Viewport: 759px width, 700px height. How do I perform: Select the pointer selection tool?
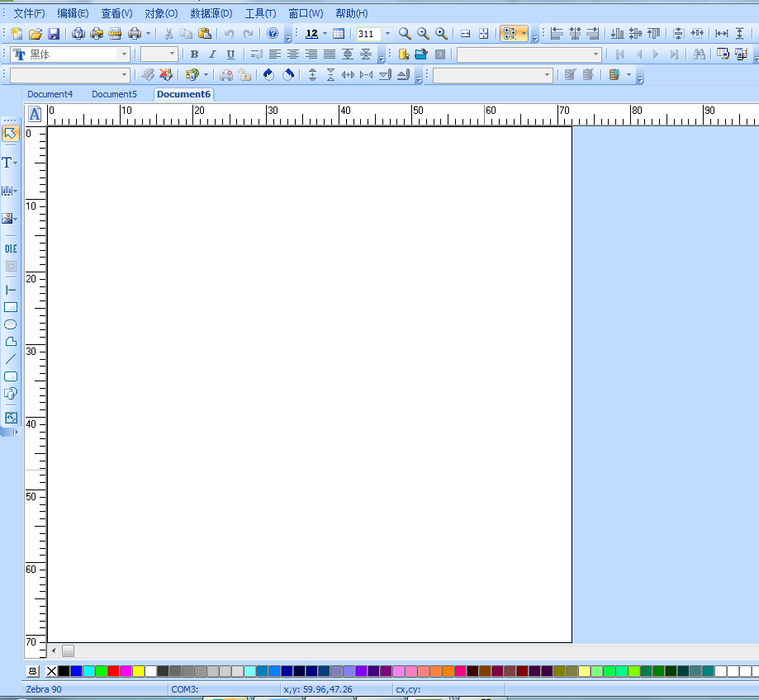point(10,133)
